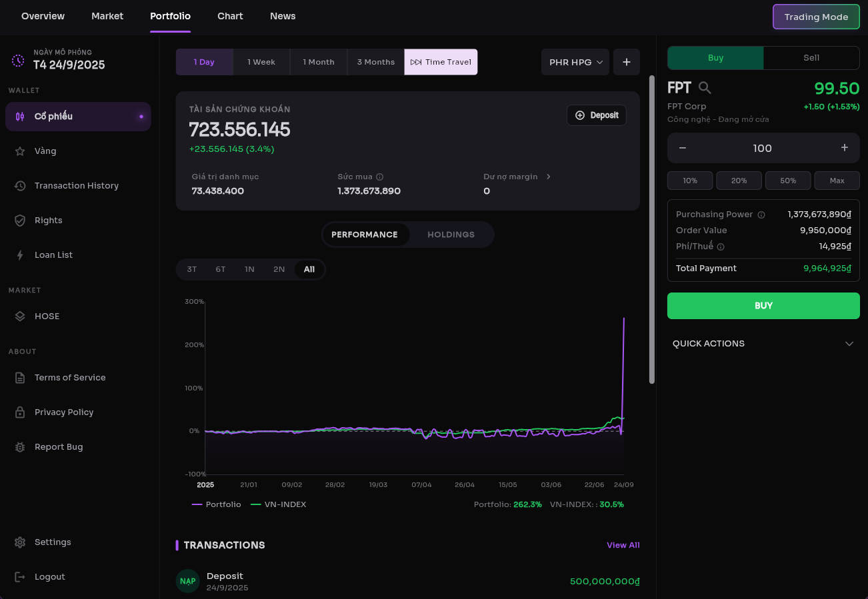Open View All transactions link
Image resolution: width=868 pixels, height=599 pixels.
tap(623, 545)
